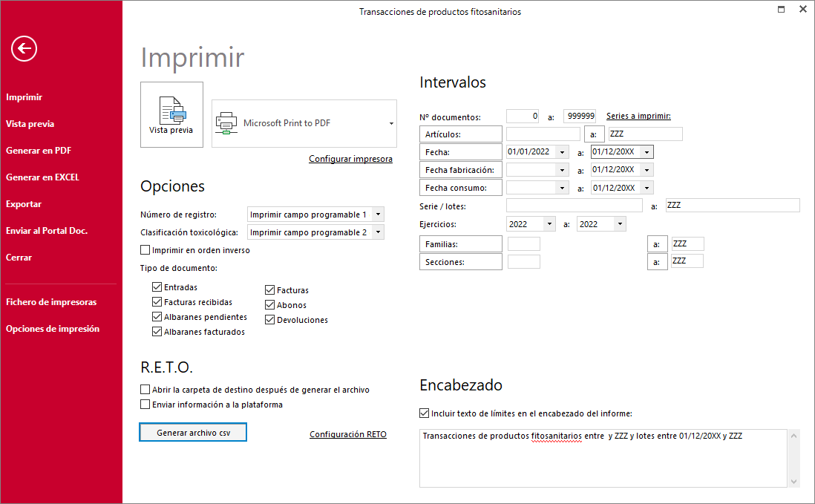Viewport: 815px width, 504px height.
Task: Click the Fecha label button
Action: (x=460, y=152)
